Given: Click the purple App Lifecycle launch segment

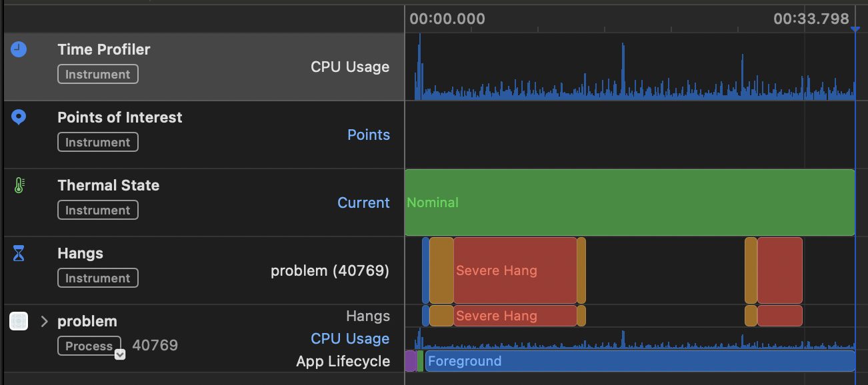Looking at the screenshot, I should 410,361.
